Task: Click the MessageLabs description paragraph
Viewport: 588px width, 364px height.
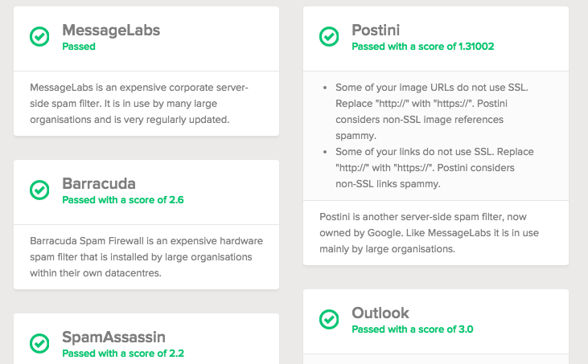Action: (x=138, y=104)
